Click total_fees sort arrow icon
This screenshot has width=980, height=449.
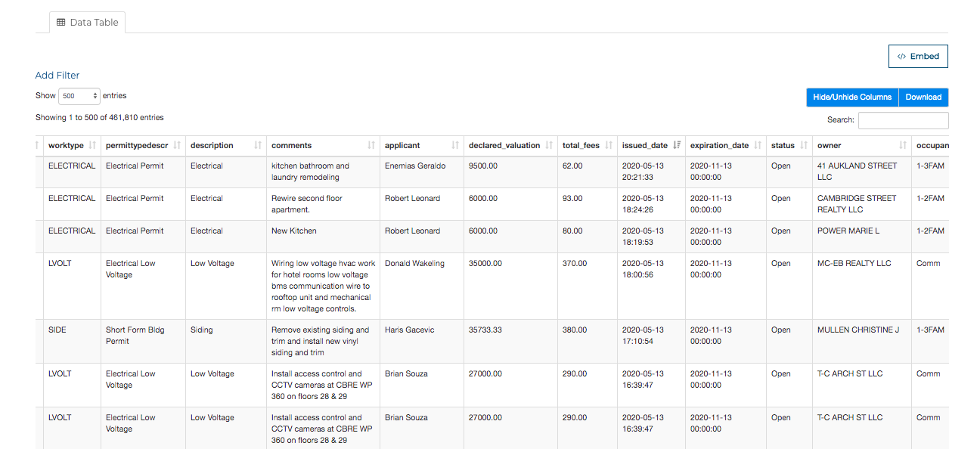point(609,145)
